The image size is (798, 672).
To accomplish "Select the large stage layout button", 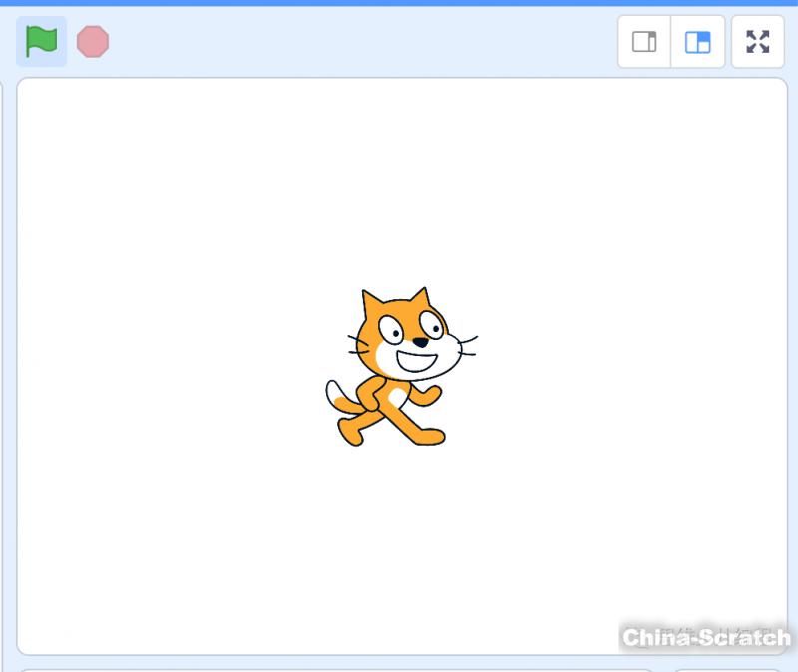I will click(698, 42).
